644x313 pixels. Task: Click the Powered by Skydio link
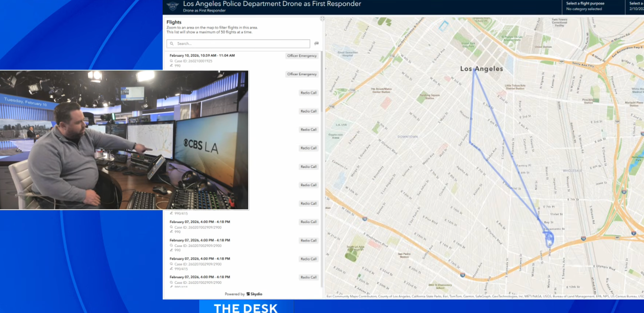click(243, 294)
